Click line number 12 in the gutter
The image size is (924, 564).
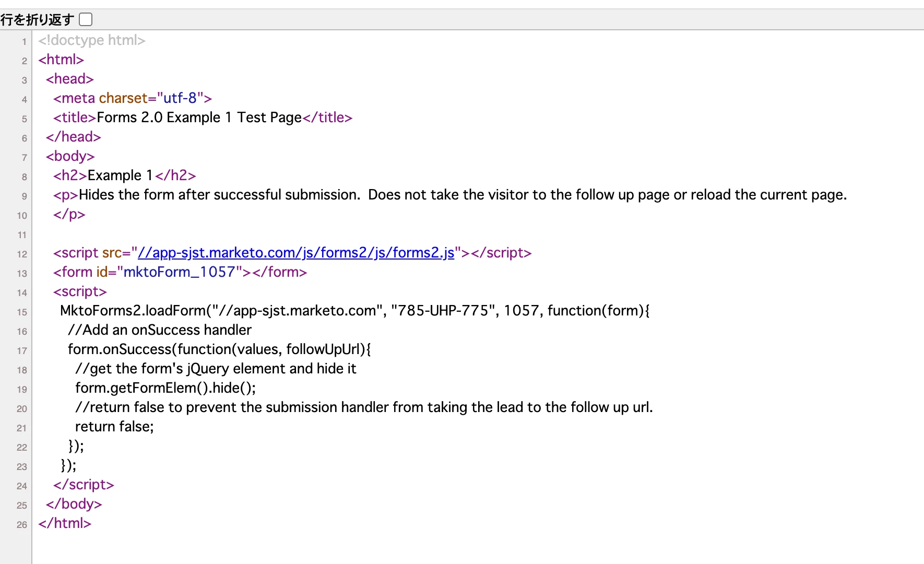(x=22, y=254)
